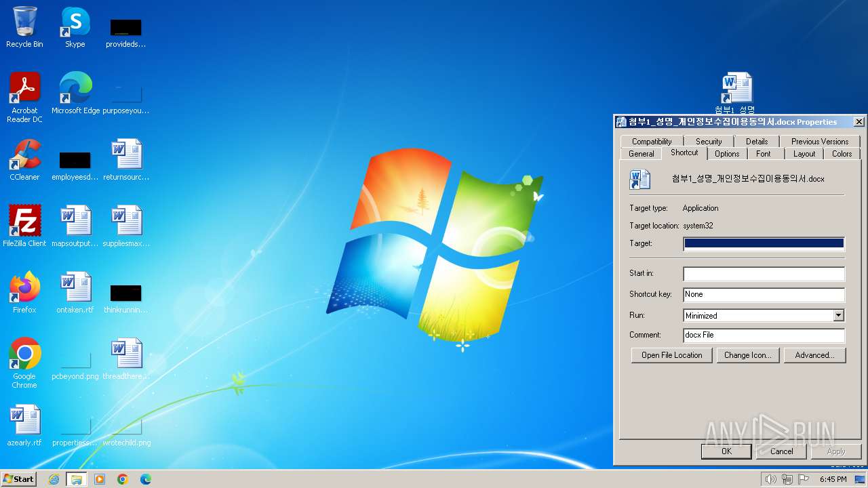Click the network tray icon

(x=787, y=479)
